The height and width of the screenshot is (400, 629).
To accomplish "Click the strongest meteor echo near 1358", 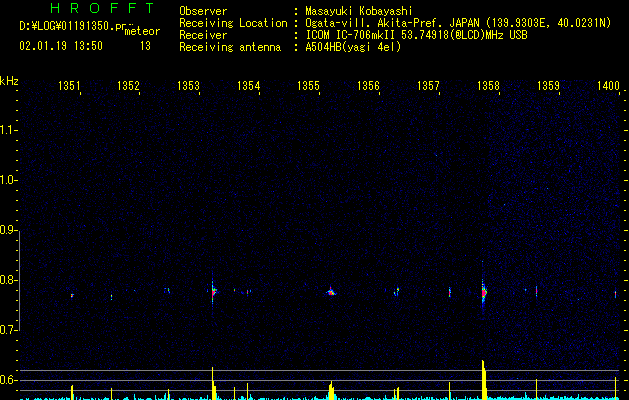I will [483, 292].
